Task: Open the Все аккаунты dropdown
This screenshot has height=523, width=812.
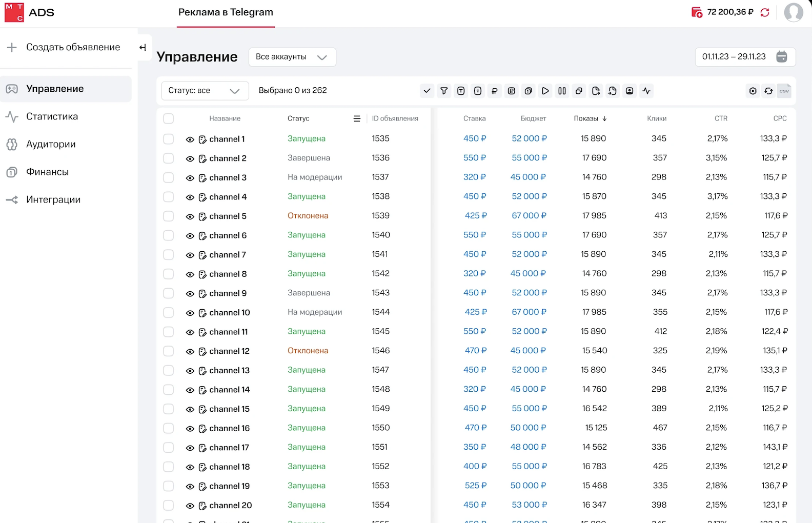Action: pos(292,57)
